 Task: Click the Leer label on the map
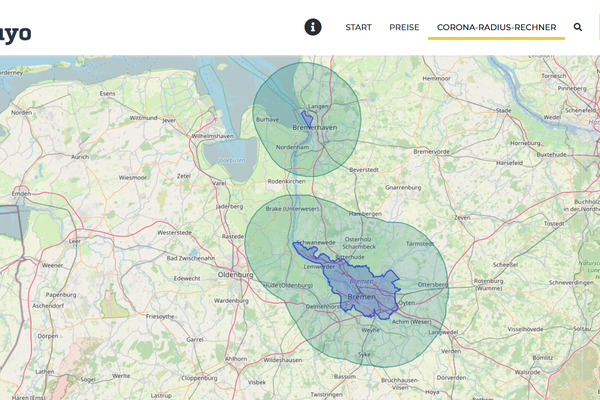tap(74, 242)
